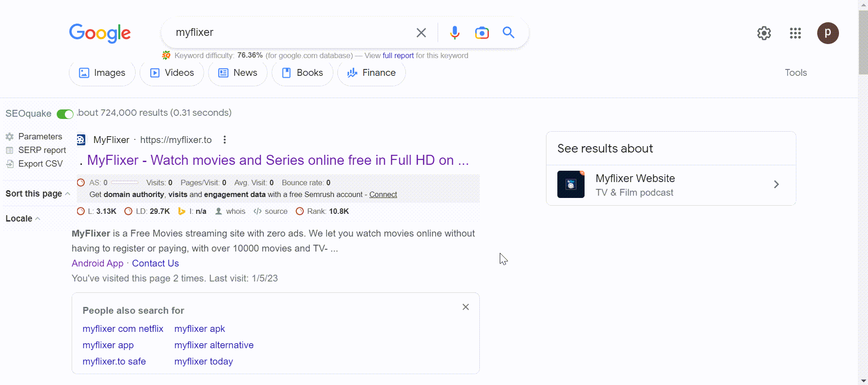Start voice search with microphone icon
The width and height of the screenshot is (868, 385).
[x=454, y=33]
